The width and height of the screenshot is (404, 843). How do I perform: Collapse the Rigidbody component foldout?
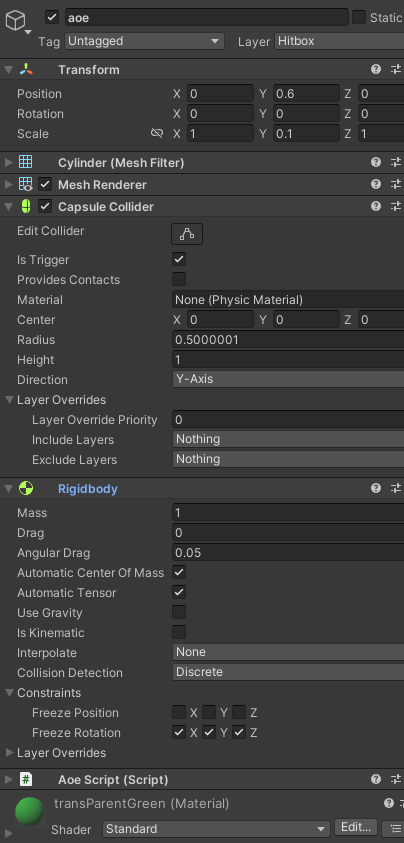8,488
